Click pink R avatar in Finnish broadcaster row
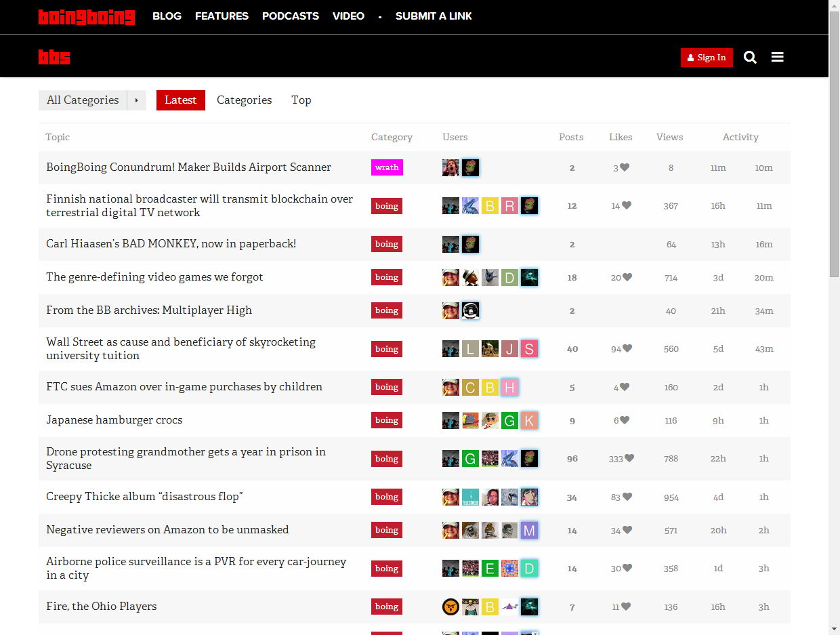 coord(509,206)
